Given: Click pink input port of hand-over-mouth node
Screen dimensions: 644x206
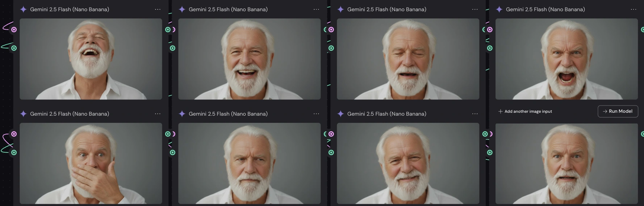Looking at the screenshot, I should (14, 134).
